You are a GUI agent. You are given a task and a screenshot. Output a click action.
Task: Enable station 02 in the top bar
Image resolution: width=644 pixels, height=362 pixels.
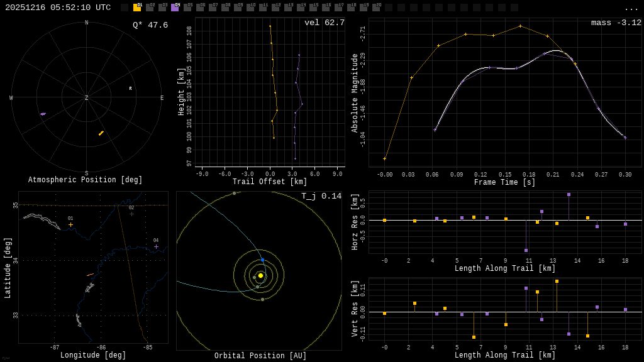click(150, 8)
